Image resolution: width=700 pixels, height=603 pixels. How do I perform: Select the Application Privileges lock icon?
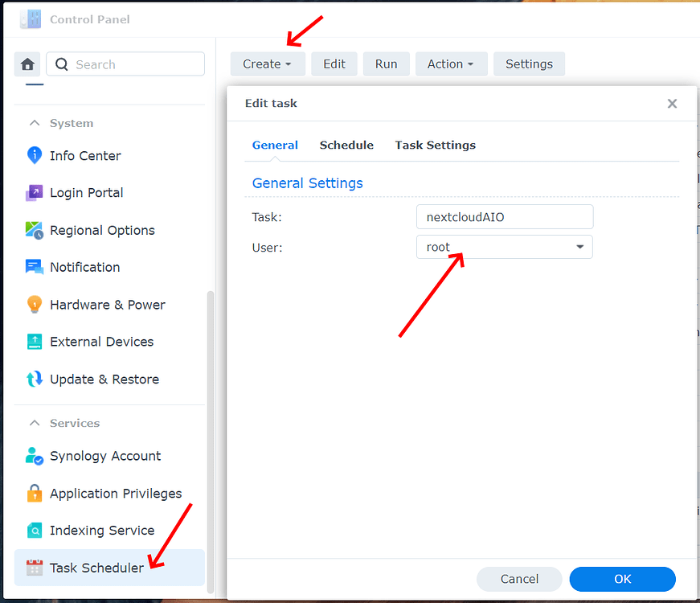34,493
